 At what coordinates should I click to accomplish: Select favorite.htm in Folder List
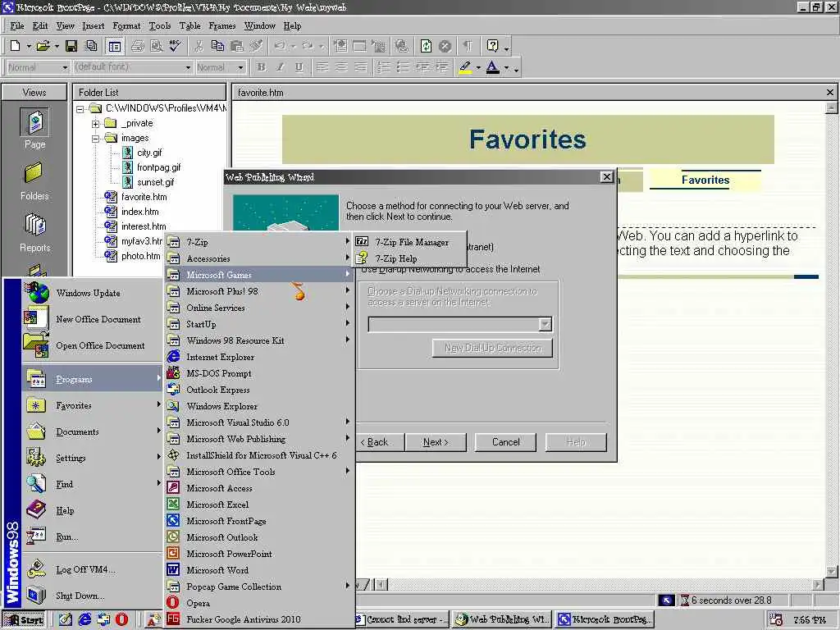[x=144, y=197]
